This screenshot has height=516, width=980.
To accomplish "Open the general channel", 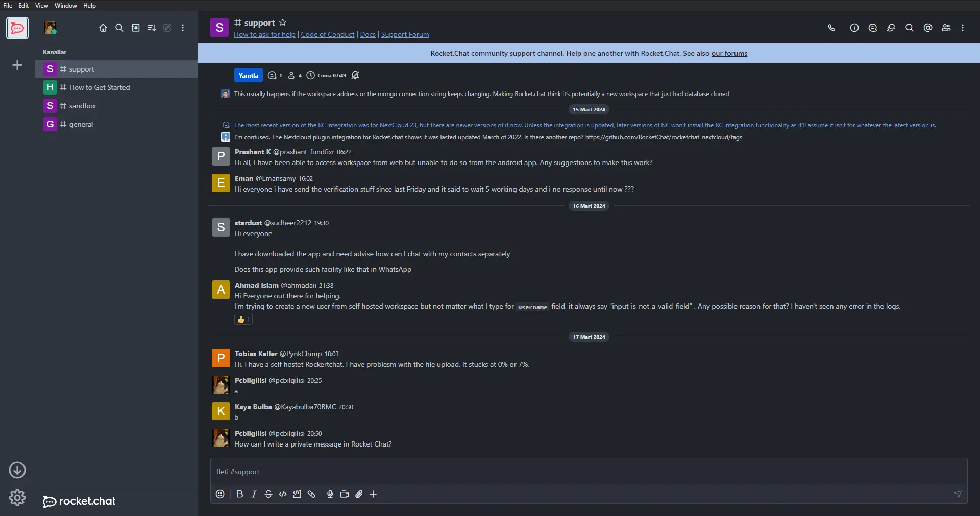I will pyautogui.click(x=116, y=124).
